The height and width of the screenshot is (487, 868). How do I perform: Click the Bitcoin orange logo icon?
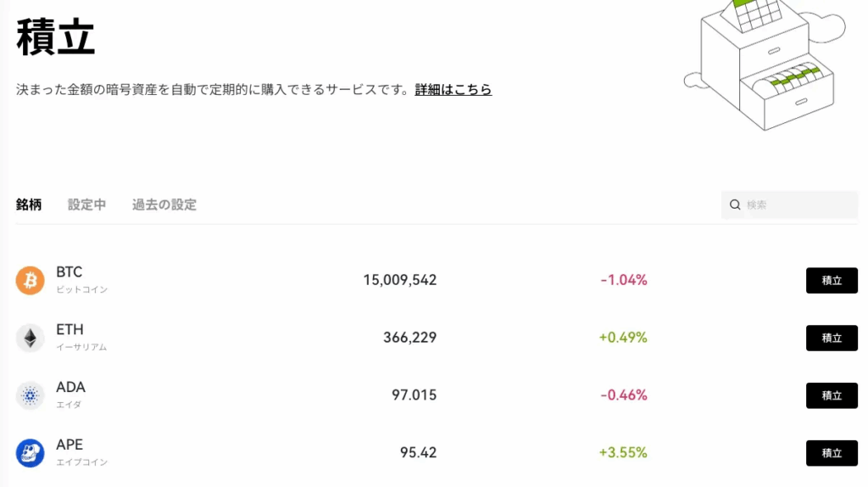[x=30, y=280]
